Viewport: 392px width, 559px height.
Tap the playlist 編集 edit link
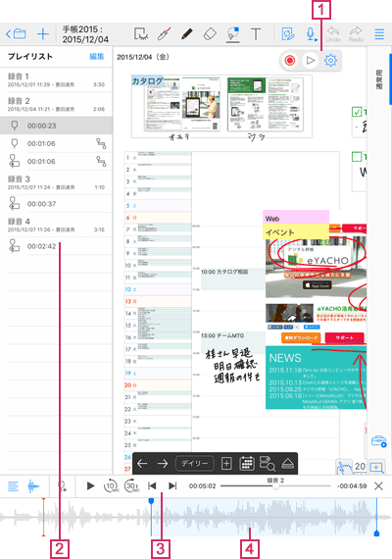tap(97, 56)
